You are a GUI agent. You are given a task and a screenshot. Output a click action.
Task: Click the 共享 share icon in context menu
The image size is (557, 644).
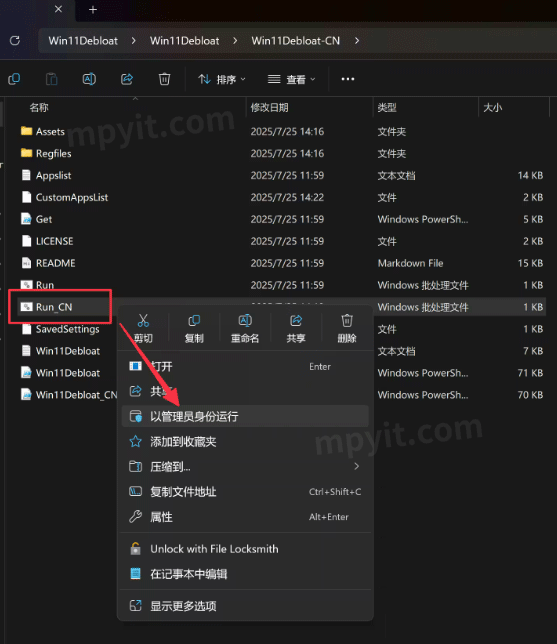pyautogui.click(x=296, y=321)
